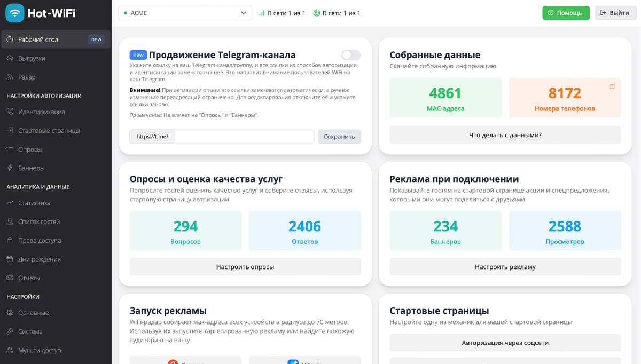Image resolution: width=641 pixels, height=364 pixels.
Task: Enable the Telegram-channel promotion toggle
Action: click(x=351, y=54)
